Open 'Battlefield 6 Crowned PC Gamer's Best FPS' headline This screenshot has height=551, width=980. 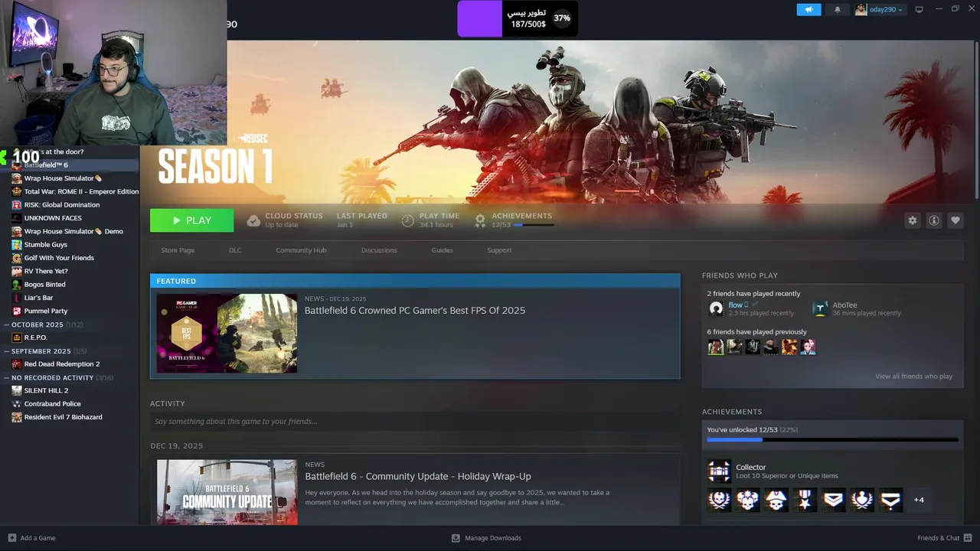pos(415,310)
